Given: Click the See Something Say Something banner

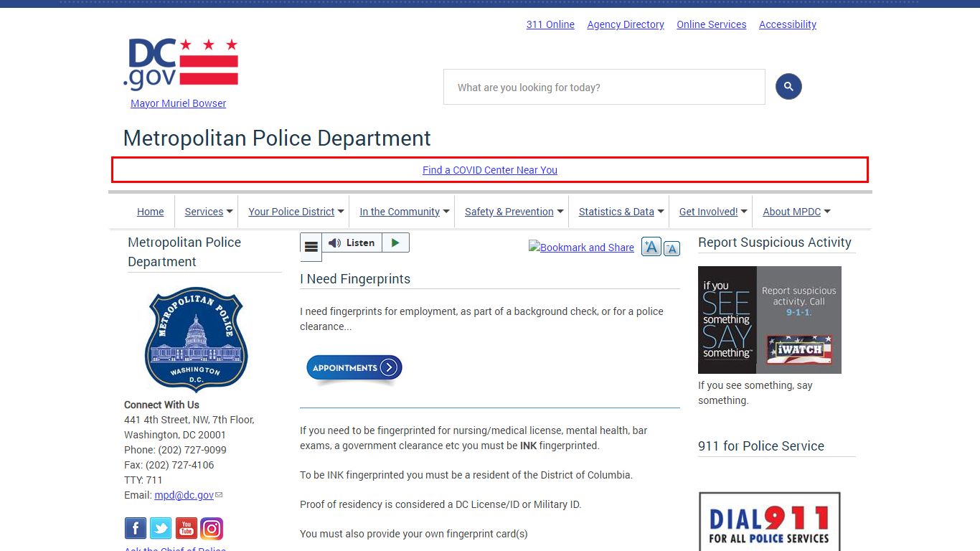Looking at the screenshot, I should (770, 320).
